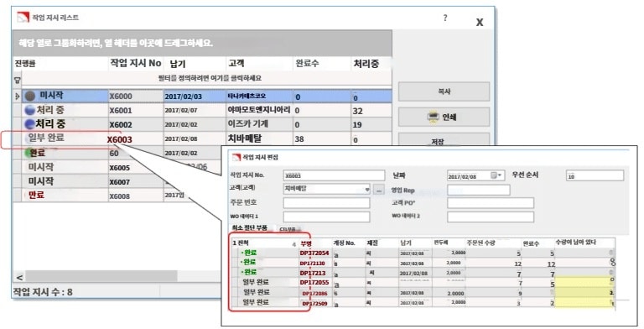
Task: Click the gray status ball of the X6000 row
Action: [30, 97]
